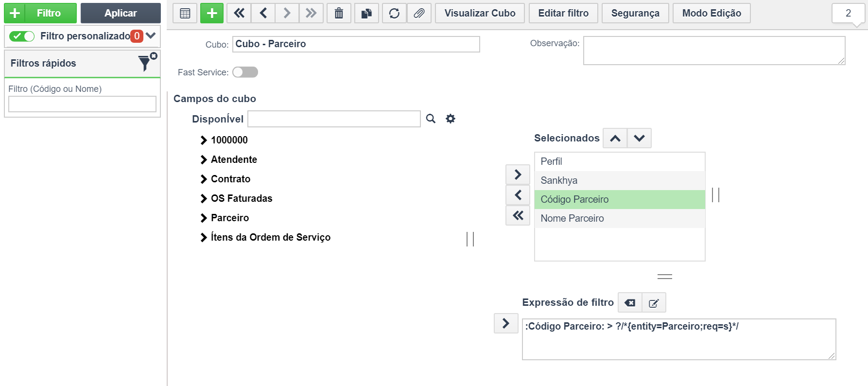The image size is (868, 386).
Task: Remove field from Selecionados list
Action: click(518, 195)
